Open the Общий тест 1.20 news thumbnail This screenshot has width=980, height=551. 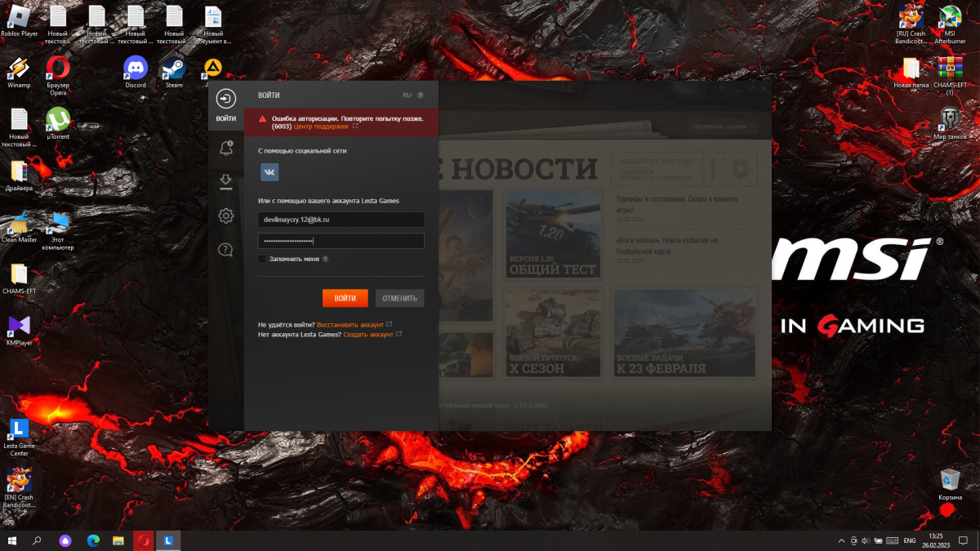553,235
